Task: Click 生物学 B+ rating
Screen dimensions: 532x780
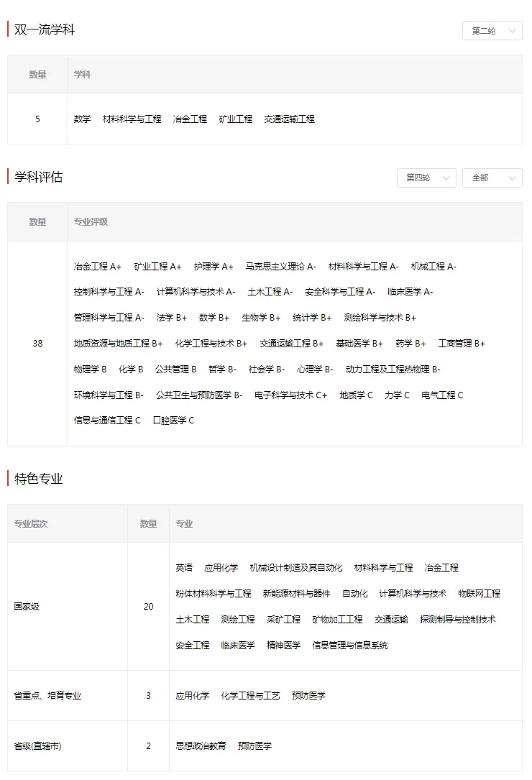Action: (x=261, y=317)
